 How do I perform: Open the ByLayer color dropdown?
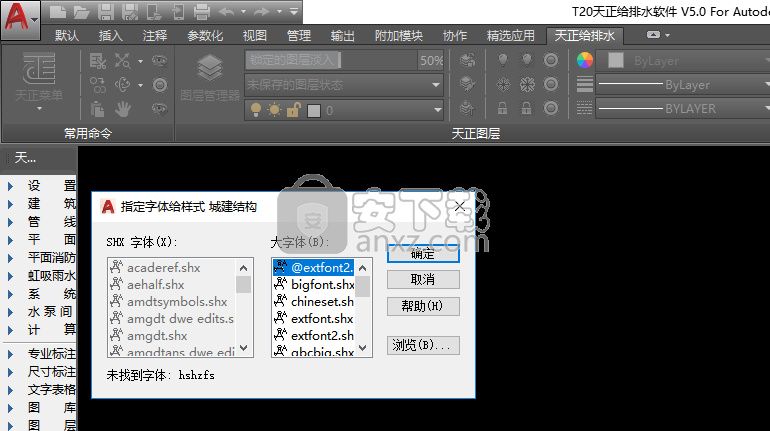click(683, 60)
